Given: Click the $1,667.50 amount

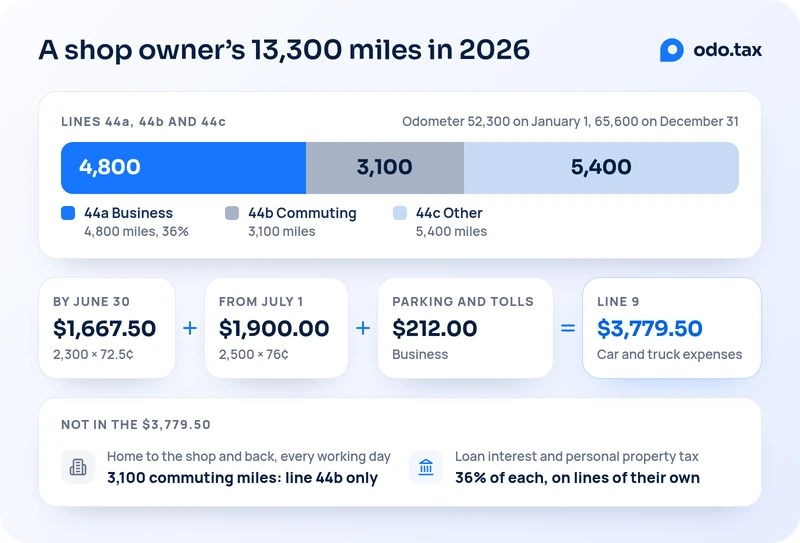Looking at the screenshot, I should tap(105, 328).
